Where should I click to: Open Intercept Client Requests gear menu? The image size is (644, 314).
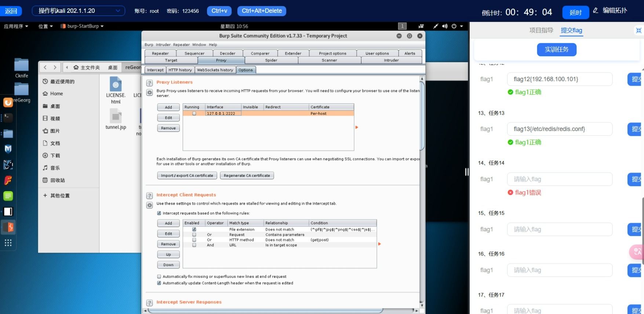point(149,205)
